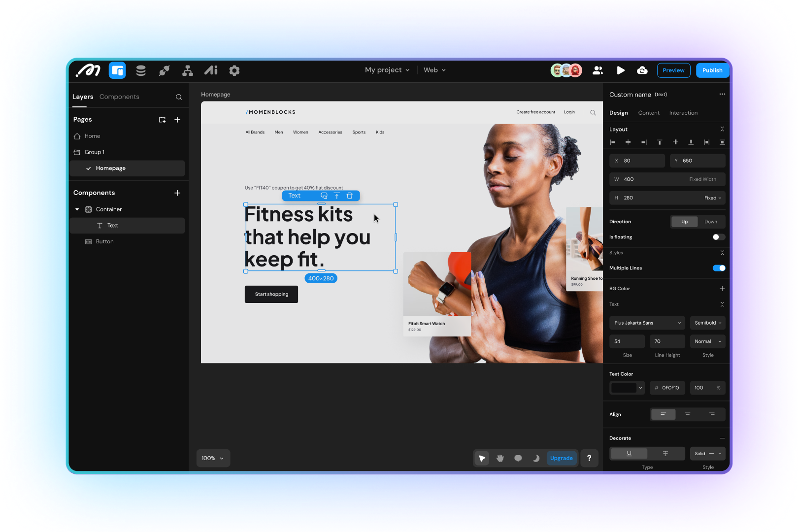Click the AI assistant icon

click(211, 70)
